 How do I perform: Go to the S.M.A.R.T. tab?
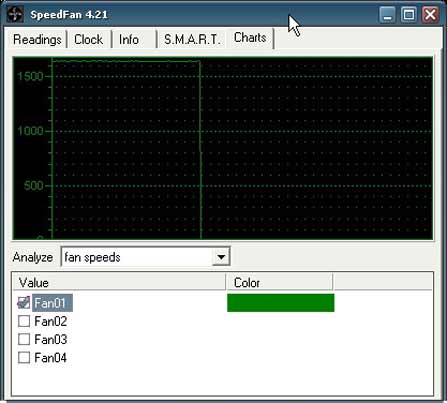[x=192, y=39]
